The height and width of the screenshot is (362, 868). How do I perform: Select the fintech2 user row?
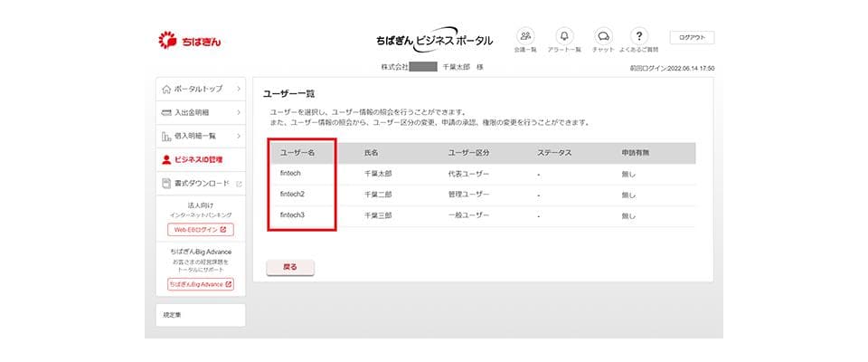[x=293, y=194]
